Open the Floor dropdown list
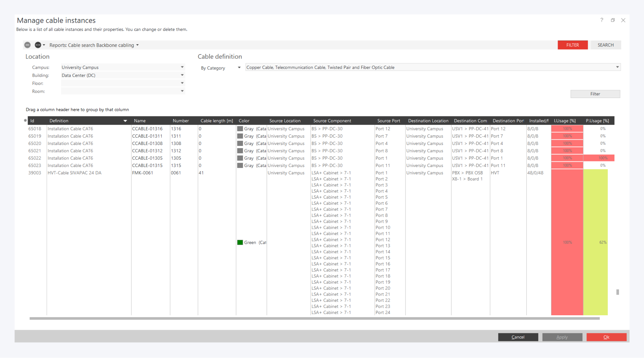The width and height of the screenshot is (644, 358). coord(182,83)
